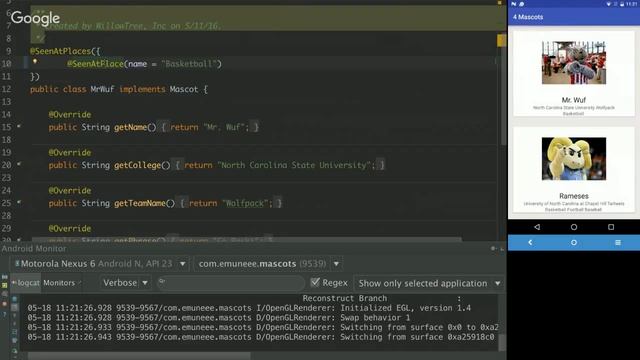Click the Rameses card title in emulator
Image resolution: width=640 pixels, height=360 pixels.
pos(574,196)
